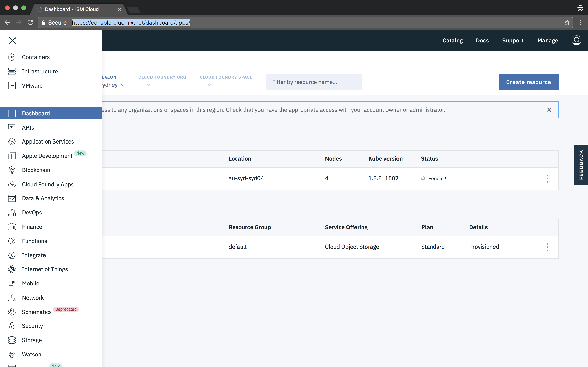Click the Functions icon in sidebar
This screenshot has width=588, height=367.
coord(12,241)
